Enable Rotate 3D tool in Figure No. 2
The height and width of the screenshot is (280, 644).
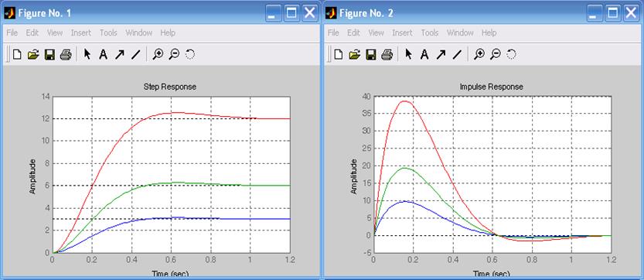pyautogui.click(x=511, y=54)
